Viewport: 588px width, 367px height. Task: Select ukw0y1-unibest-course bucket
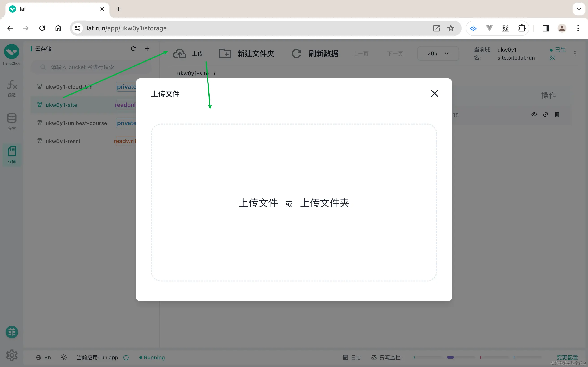pos(76,123)
